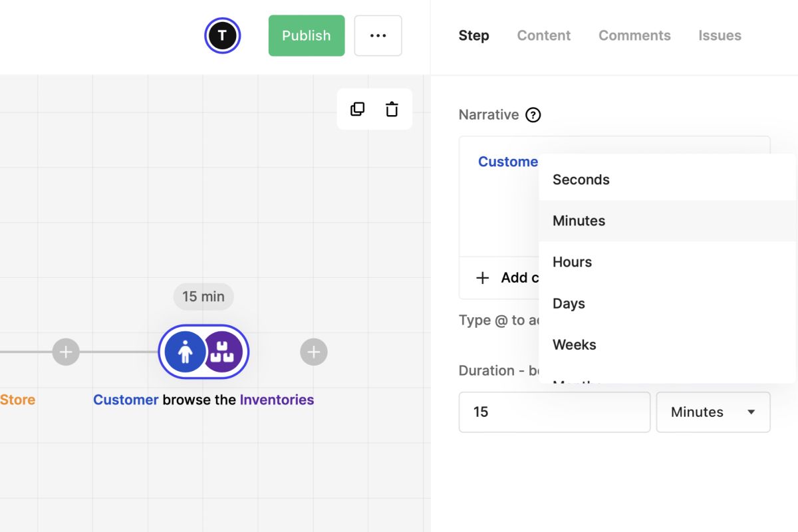Add a step after Customer browse Inventories
Viewport: 798px width, 532px height.
click(314, 352)
